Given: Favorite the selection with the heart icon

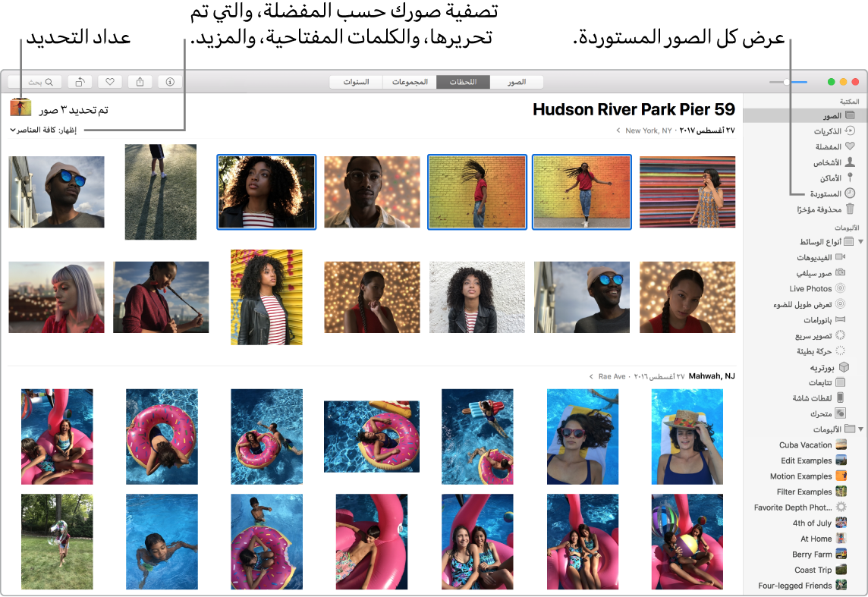Looking at the screenshot, I should 110,82.
